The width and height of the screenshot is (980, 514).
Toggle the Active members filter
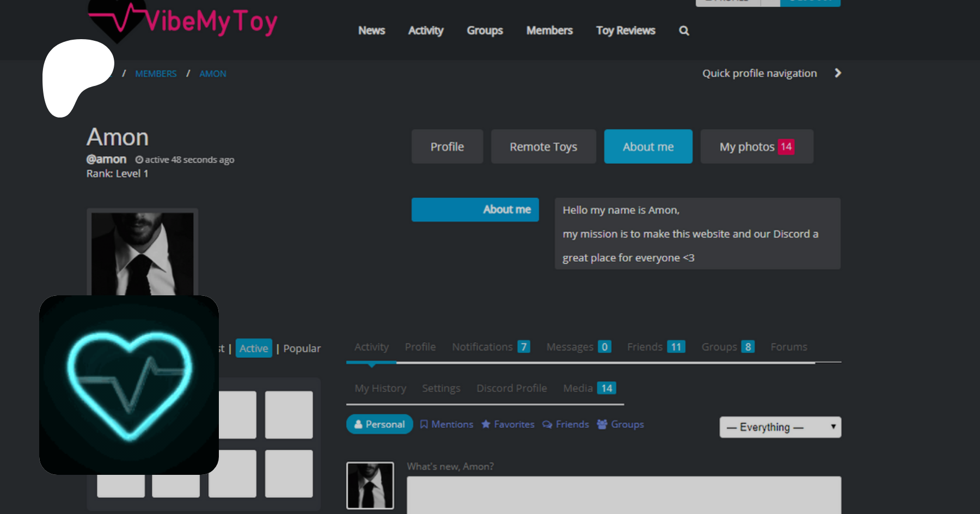pyautogui.click(x=254, y=349)
